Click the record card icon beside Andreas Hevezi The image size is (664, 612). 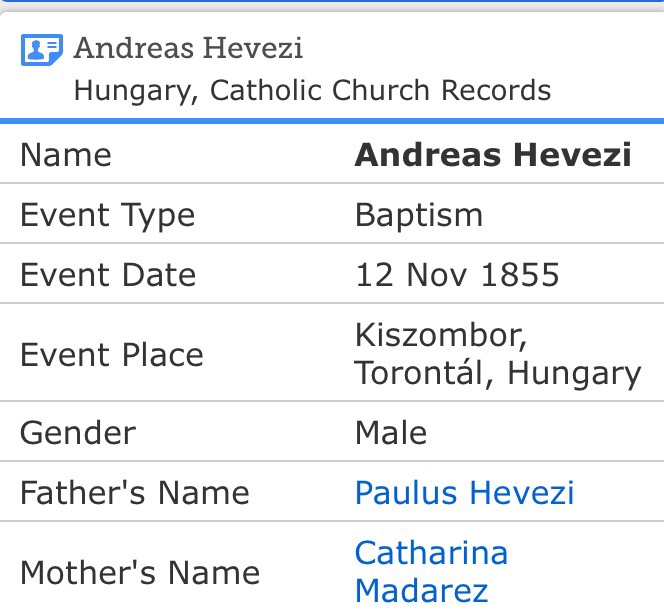[42, 50]
